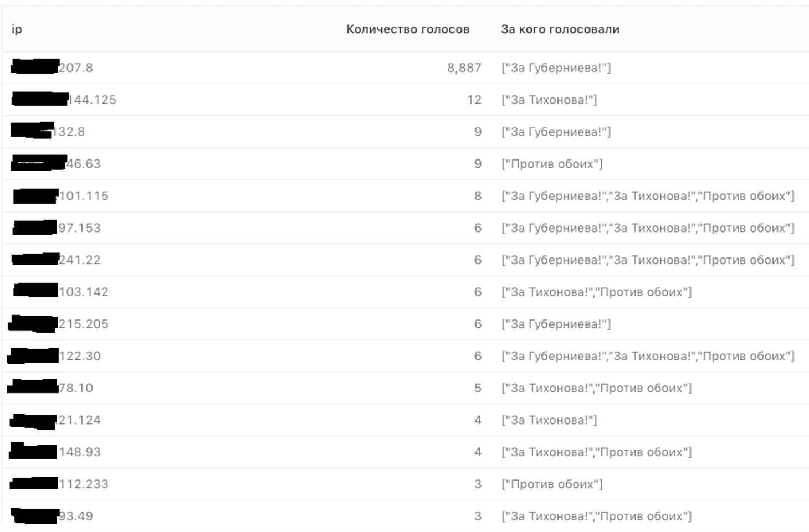Select the "За Тихонова!" value for 144.125

tap(549, 100)
